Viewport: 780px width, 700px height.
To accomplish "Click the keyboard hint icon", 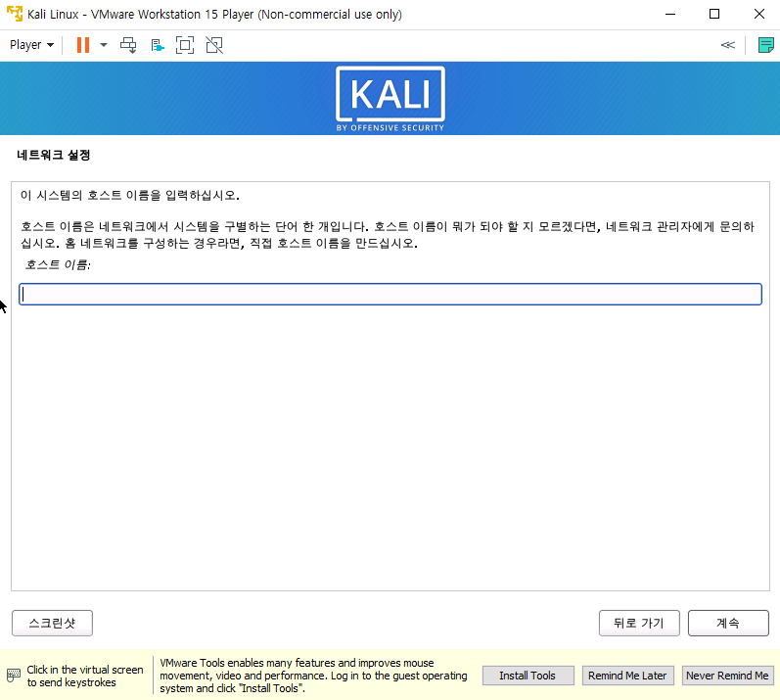I will pos(14,676).
